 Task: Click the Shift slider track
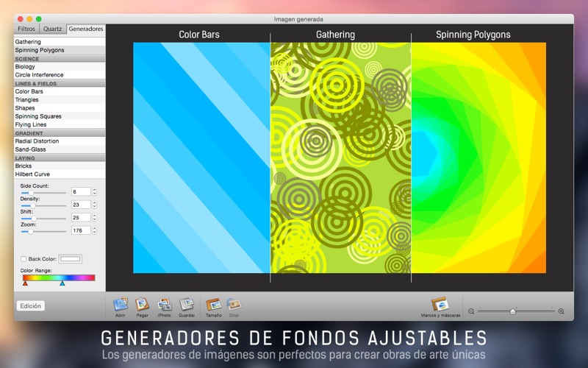click(x=43, y=218)
